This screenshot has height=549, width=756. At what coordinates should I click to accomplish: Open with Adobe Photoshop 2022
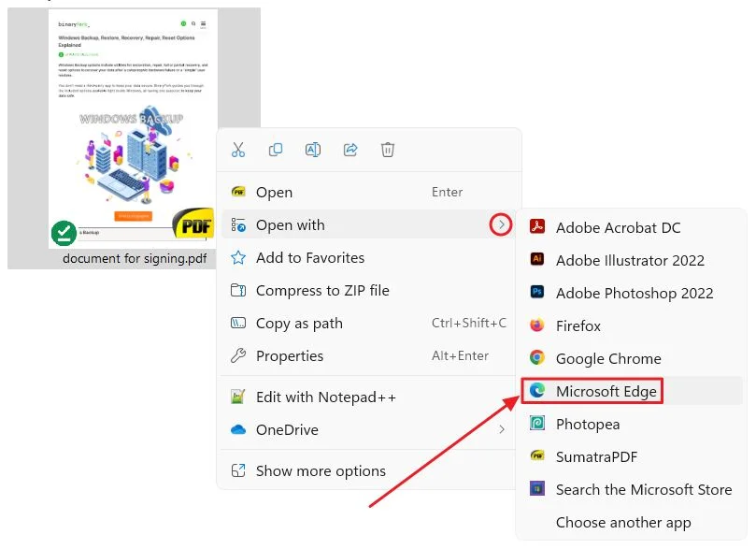point(632,293)
